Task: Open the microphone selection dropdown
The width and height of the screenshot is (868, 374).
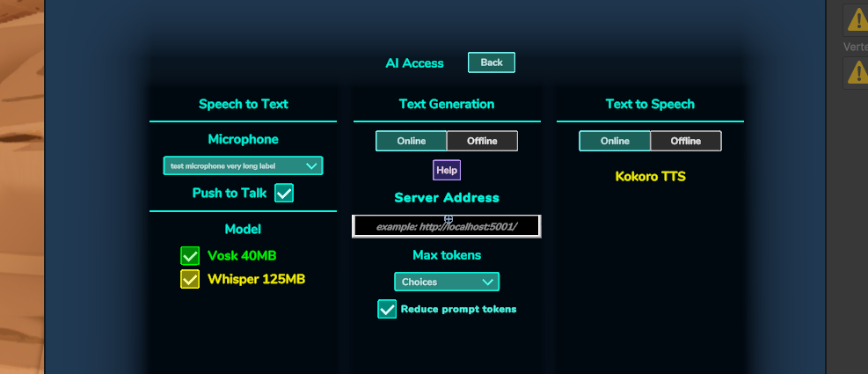Action: point(243,165)
